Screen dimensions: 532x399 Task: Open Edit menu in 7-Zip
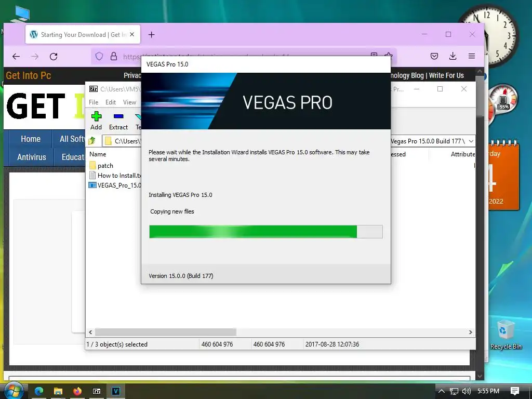pos(110,102)
